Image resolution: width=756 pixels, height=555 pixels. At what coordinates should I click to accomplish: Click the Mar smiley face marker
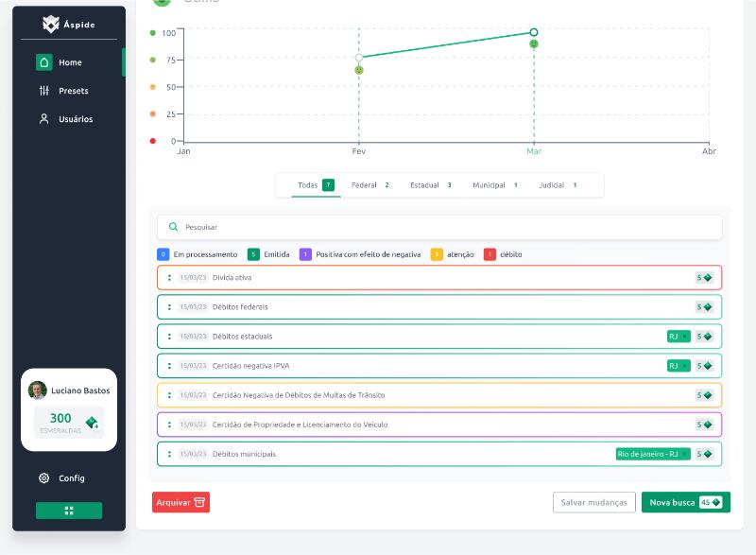tap(534, 44)
